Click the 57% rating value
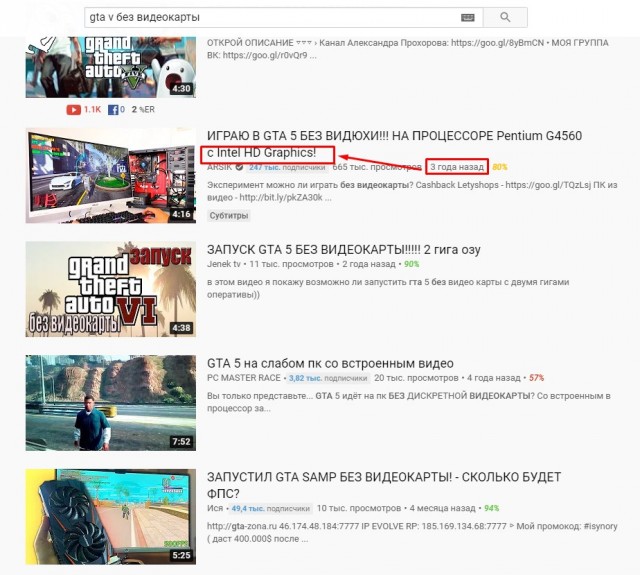Viewport: 640px width, 575px height. click(x=536, y=378)
